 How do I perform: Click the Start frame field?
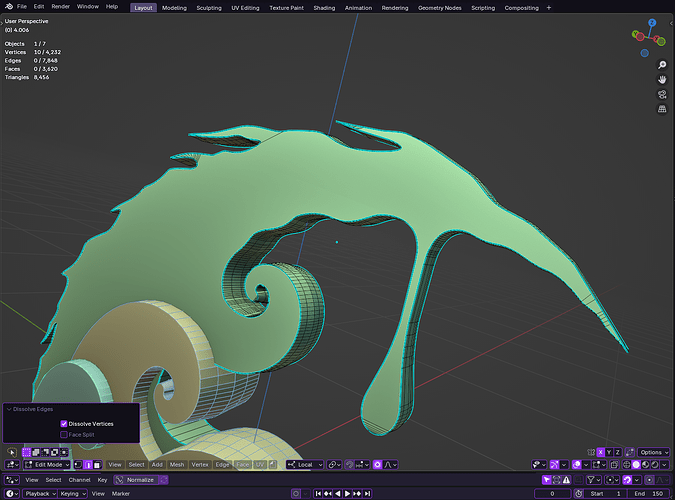[x=606, y=494]
